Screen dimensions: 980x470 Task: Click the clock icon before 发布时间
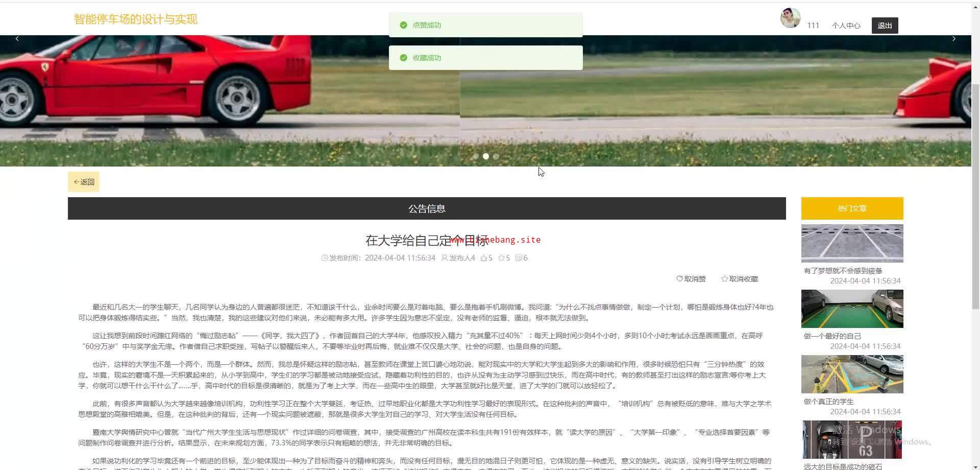325,258
